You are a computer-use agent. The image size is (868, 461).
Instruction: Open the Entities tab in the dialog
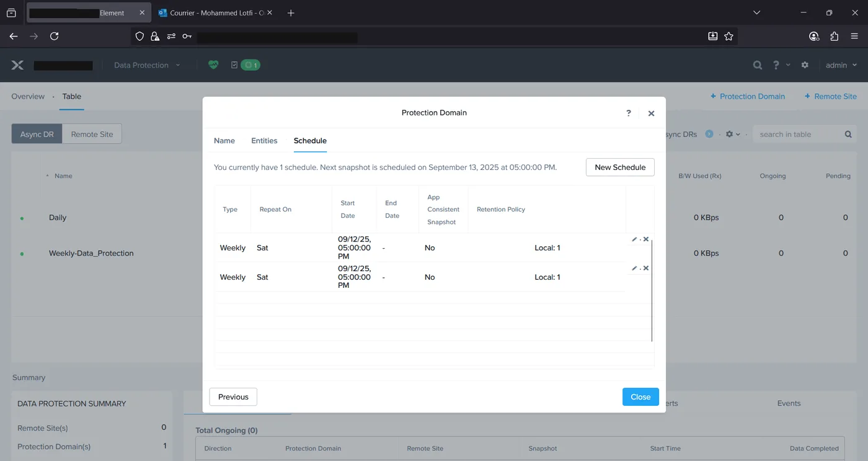[264, 141]
